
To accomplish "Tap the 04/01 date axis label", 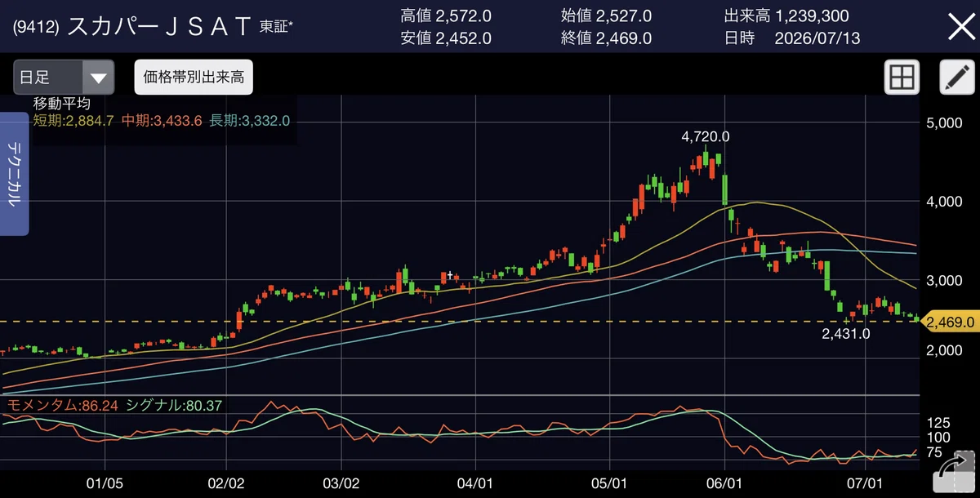I will [477, 483].
